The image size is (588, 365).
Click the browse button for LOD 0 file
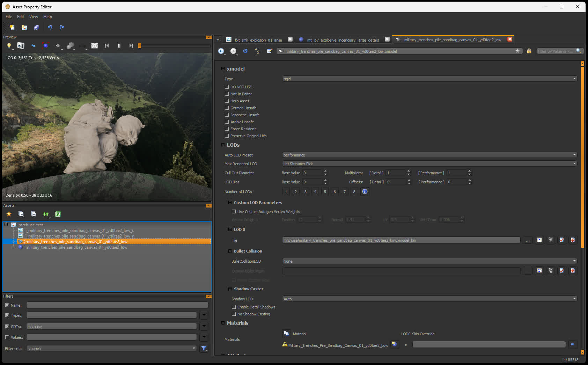(528, 240)
